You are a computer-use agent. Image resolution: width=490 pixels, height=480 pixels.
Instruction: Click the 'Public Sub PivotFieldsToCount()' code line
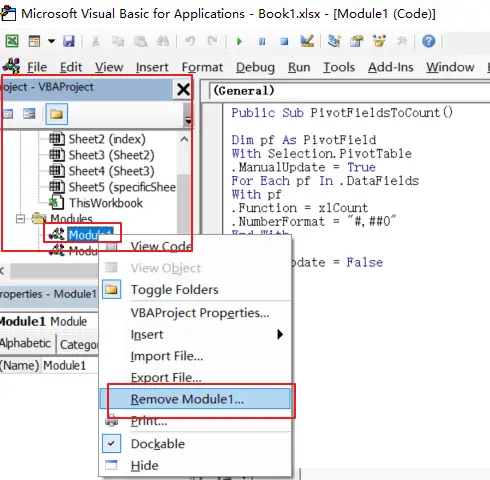(342, 113)
